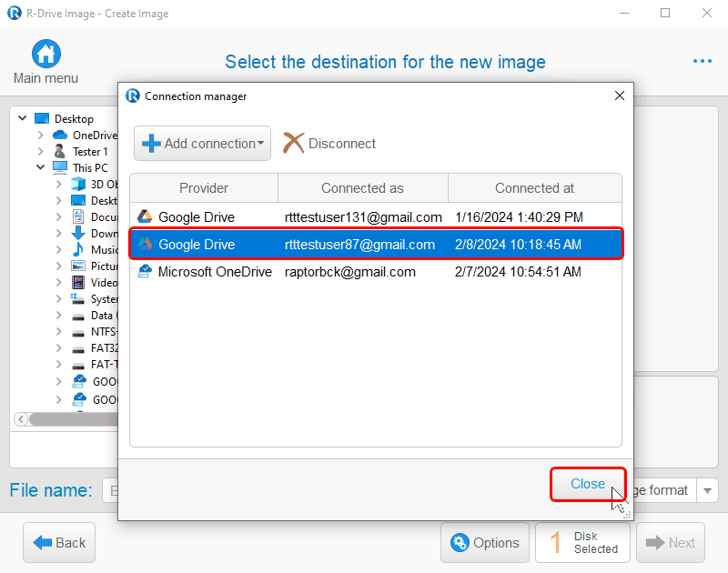Click the System drive icon in tree

click(77, 299)
